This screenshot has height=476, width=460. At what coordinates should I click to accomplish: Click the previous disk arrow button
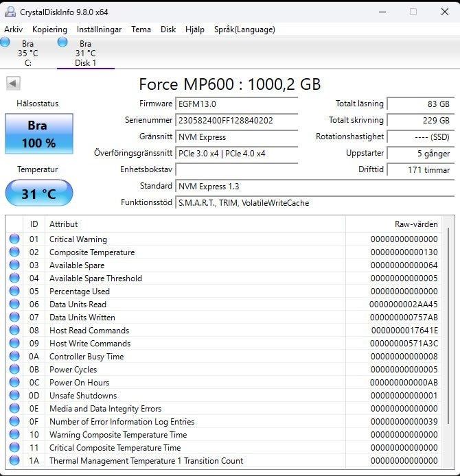pyautogui.click(x=13, y=84)
